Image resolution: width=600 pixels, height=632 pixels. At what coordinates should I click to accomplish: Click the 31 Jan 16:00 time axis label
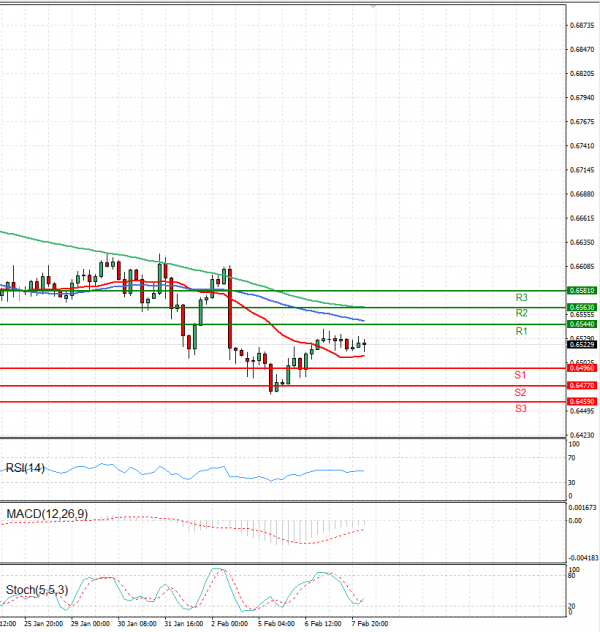pos(184,624)
